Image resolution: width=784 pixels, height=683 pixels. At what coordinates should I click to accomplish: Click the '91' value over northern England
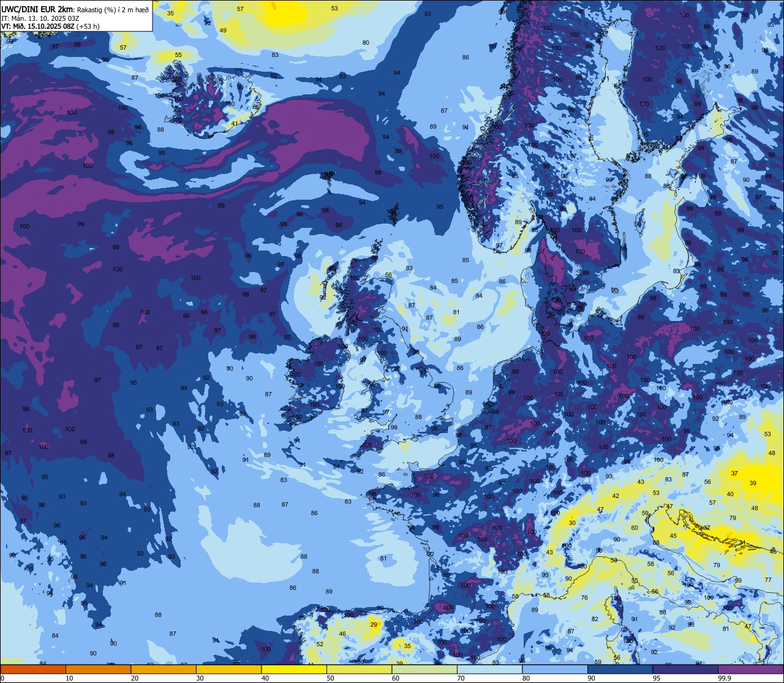pyautogui.click(x=405, y=329)
